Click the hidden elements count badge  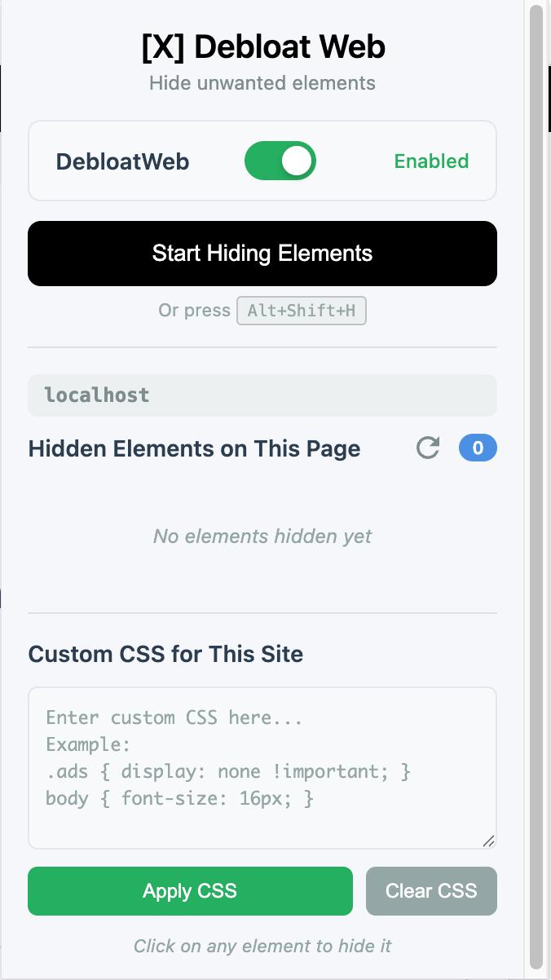point(478,448)
